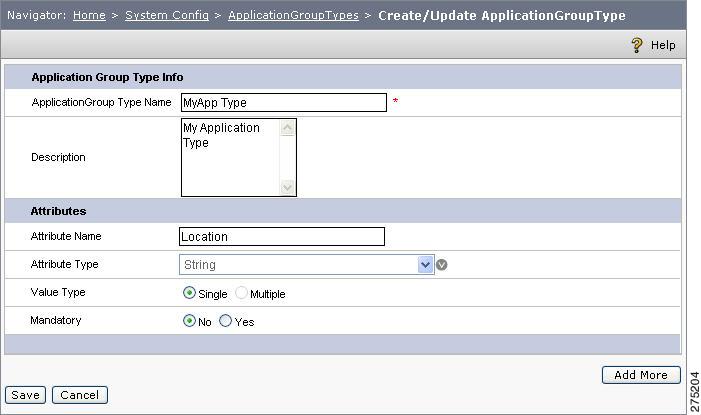Open ApplicationGroupTypes breadcrumb link
This screenshot has height=415, width=701.
293,15
